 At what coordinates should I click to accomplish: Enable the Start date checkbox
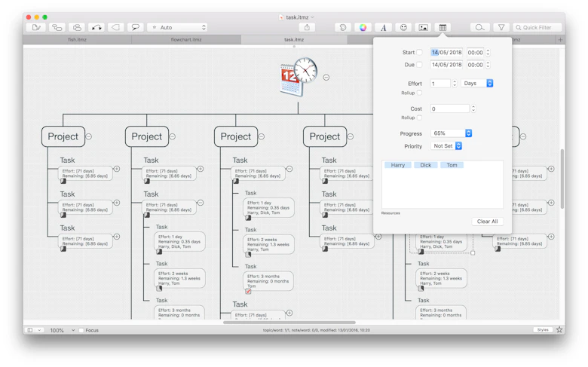tap(420, 53)
